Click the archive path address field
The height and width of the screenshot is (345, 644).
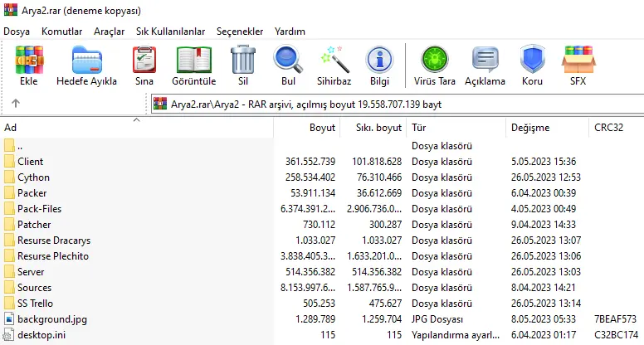click(397, 104)
